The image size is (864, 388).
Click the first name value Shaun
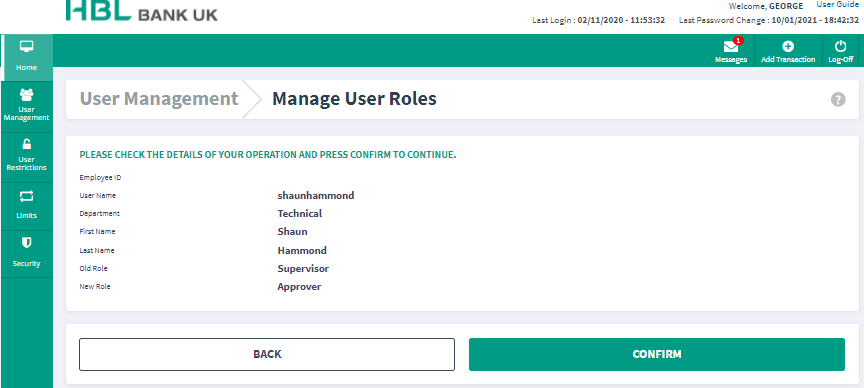point(292,231)
